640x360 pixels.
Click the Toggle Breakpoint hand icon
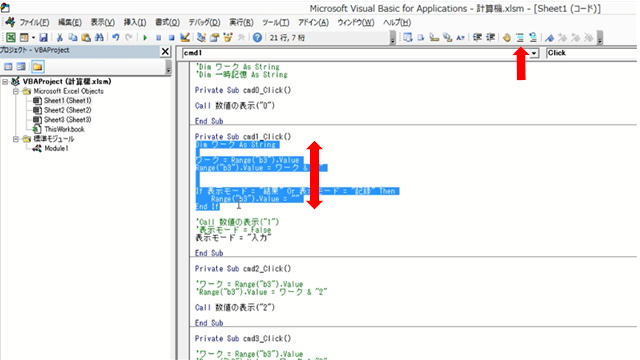pyautogui.click(x=507, y=38)
